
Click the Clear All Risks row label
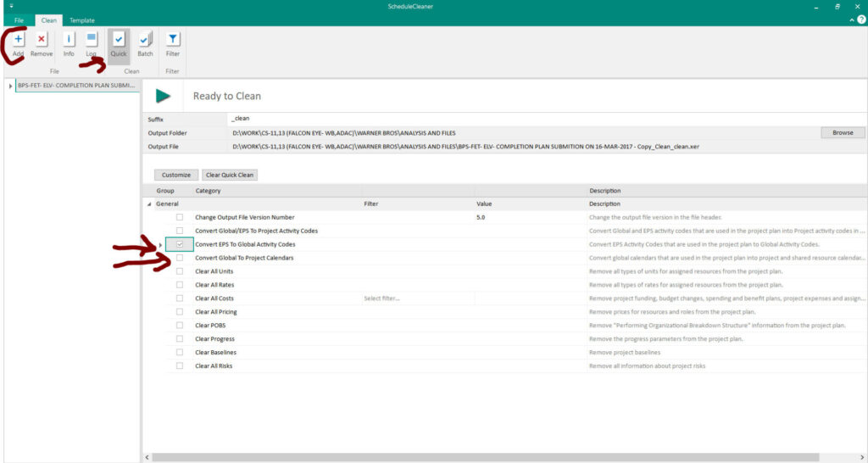pos(214,366)
